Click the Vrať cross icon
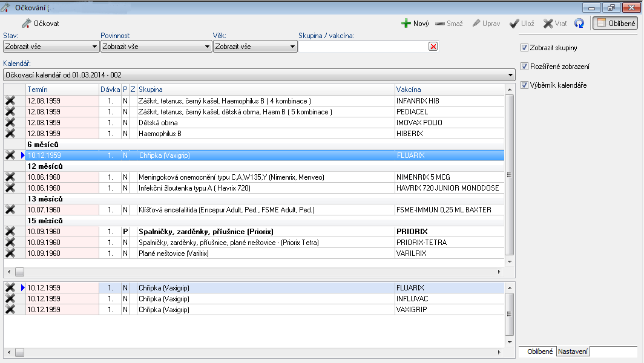Viewport: 644px width, 363px height. click(x=548, y=24)
